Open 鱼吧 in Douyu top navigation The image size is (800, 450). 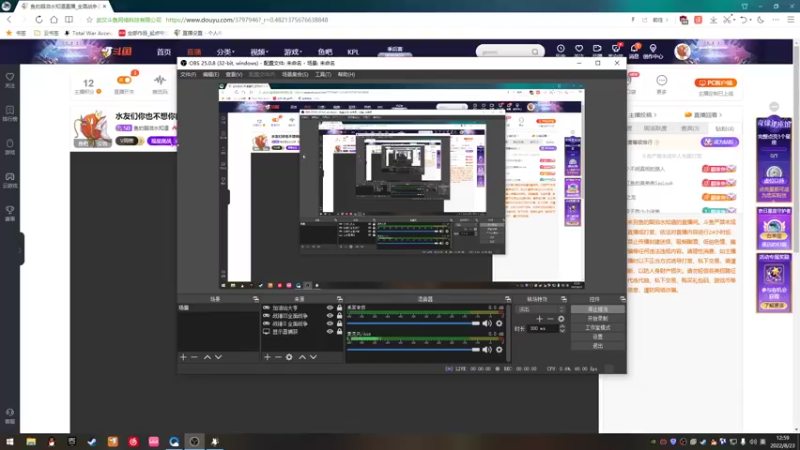(x=324, y=52)
